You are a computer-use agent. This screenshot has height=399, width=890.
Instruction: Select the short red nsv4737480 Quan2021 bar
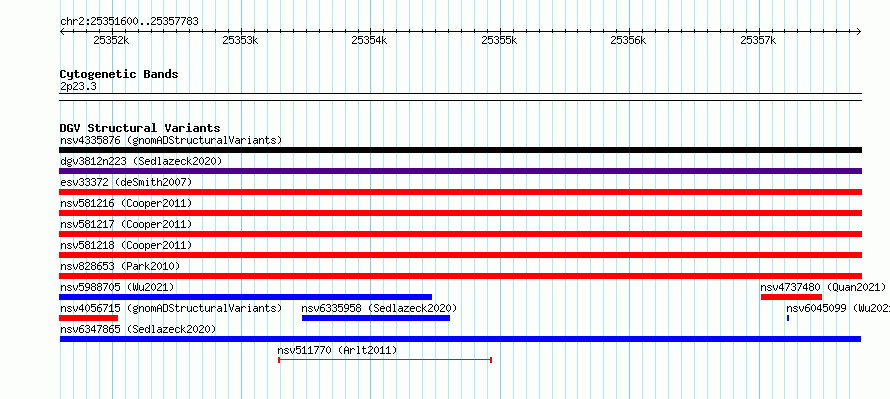coord(791,297)
